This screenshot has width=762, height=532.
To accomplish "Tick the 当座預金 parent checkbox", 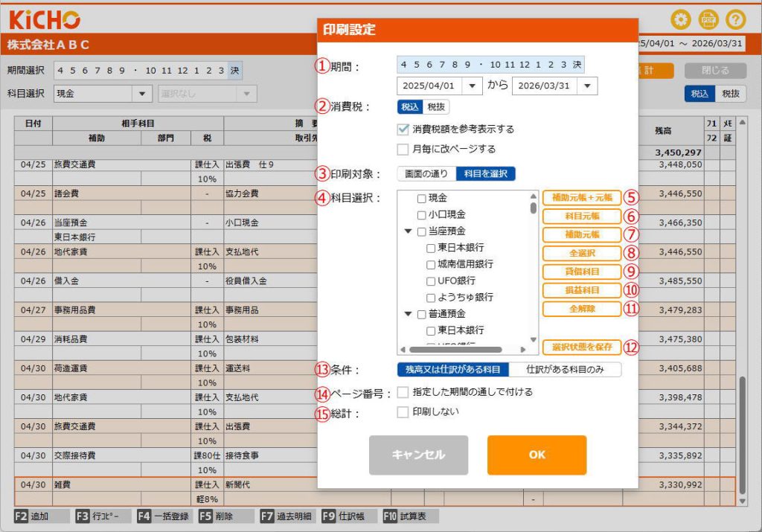I will tap(422, 231).
